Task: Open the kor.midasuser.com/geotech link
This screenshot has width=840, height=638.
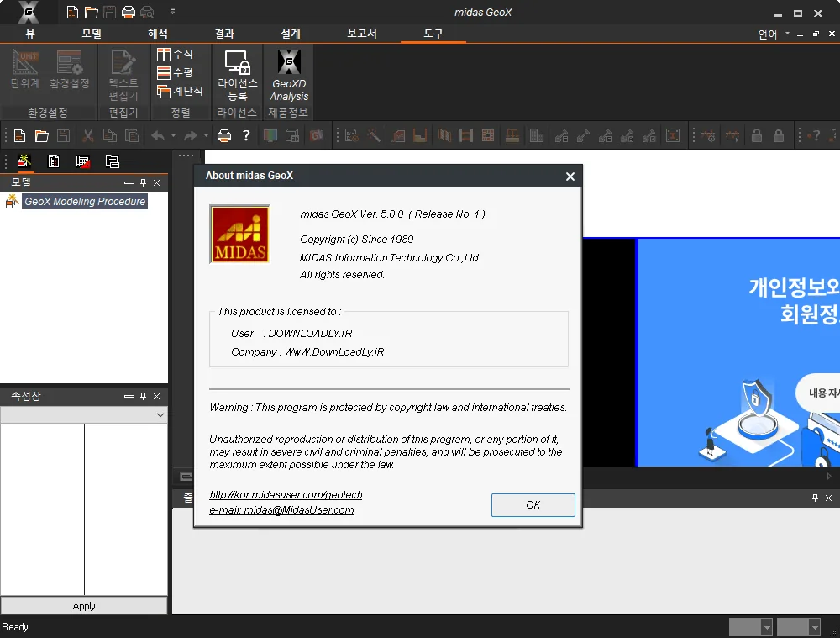Action: 286,494
